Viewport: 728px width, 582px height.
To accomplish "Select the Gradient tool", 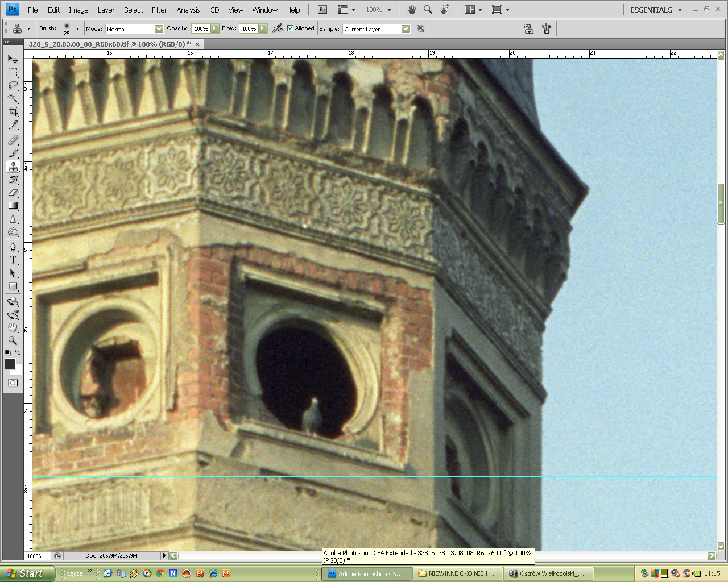I will click(x=13, y=205).
